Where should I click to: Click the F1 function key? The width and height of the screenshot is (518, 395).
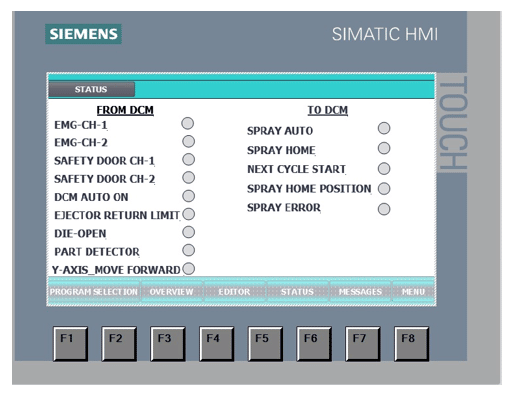point(71,344)
